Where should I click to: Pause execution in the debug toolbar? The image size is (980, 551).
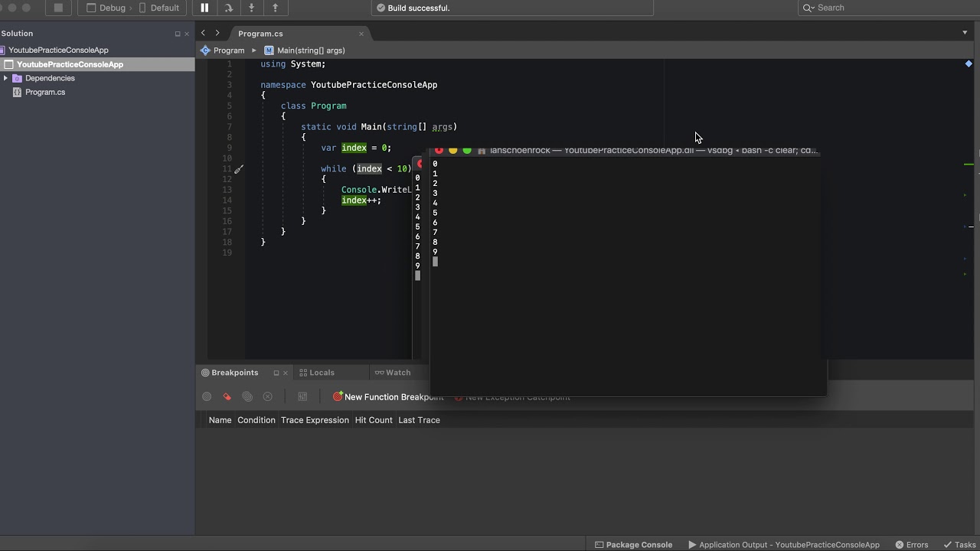pos(204,8)
